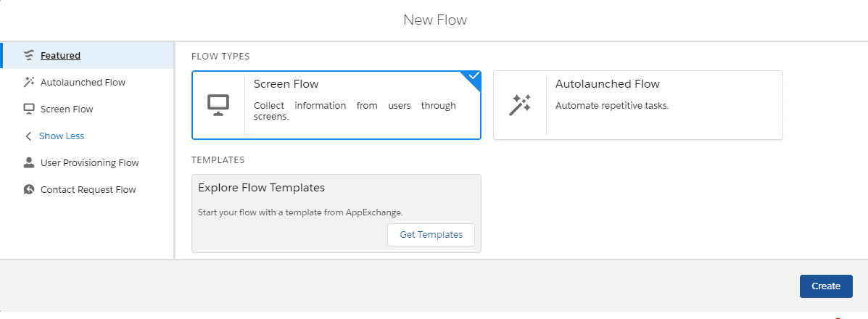Click the monitor icon on Screen Flow card

coord(218,105)
